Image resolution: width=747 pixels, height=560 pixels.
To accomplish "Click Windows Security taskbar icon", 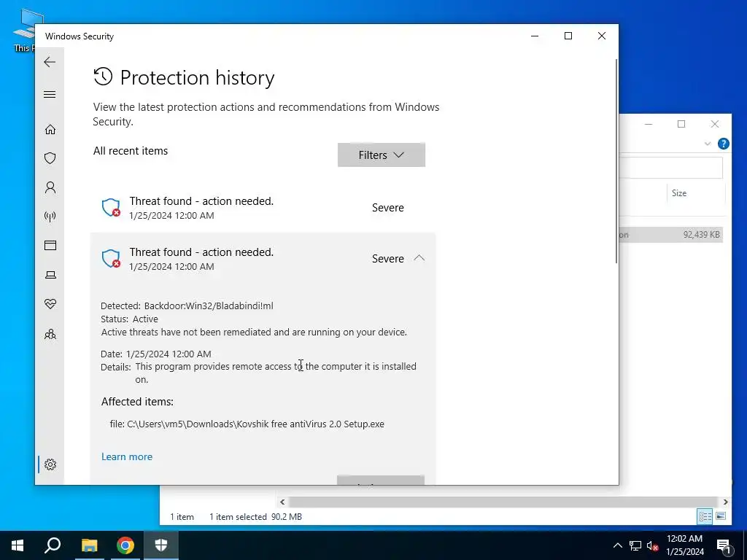I will click(x=161, y=545).
